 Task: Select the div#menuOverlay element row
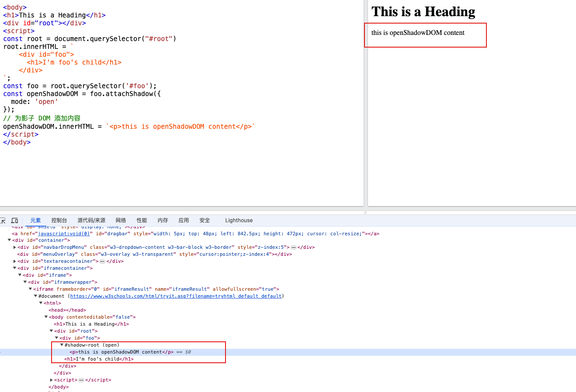(x=155, y=254)
